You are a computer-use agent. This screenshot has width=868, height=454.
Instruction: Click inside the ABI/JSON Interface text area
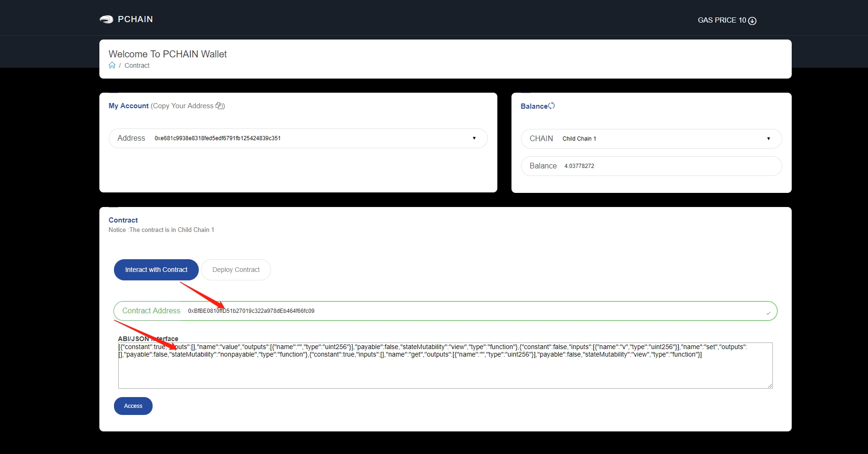point(445,372)
